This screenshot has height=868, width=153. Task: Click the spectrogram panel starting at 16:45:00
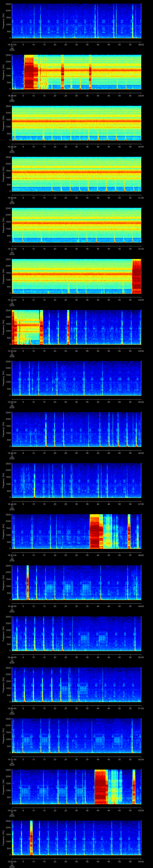(x=76, y=429)
